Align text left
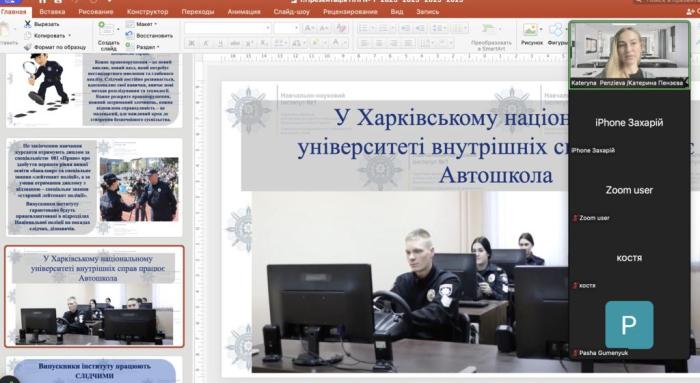This screenshot has width=700, height=383. coord(365,43)
